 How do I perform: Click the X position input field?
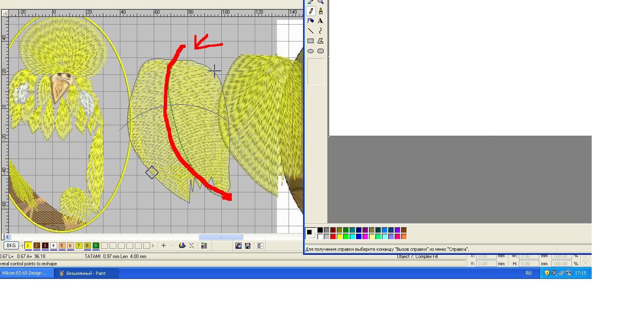486,256
